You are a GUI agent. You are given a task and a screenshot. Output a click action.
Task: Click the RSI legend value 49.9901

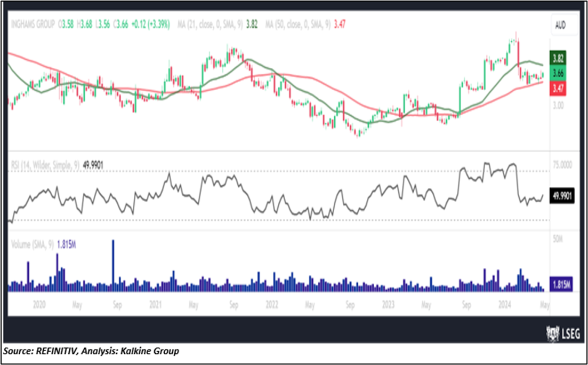tap(93, 165)
